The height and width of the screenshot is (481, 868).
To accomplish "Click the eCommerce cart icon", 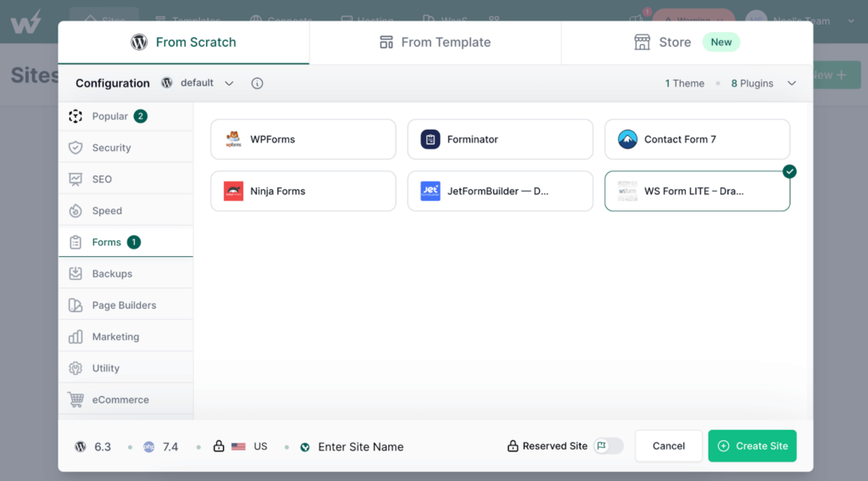I will click(75, 400).
